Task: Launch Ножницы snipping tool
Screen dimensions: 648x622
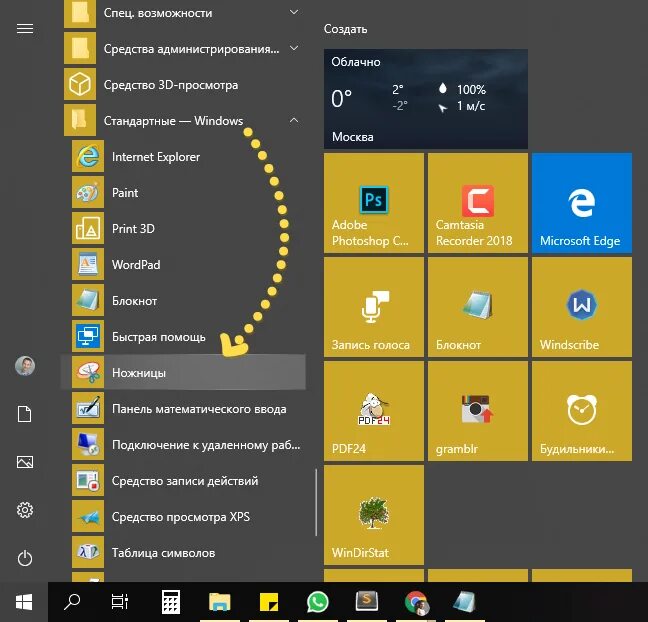Action: (x=184, y=372)
